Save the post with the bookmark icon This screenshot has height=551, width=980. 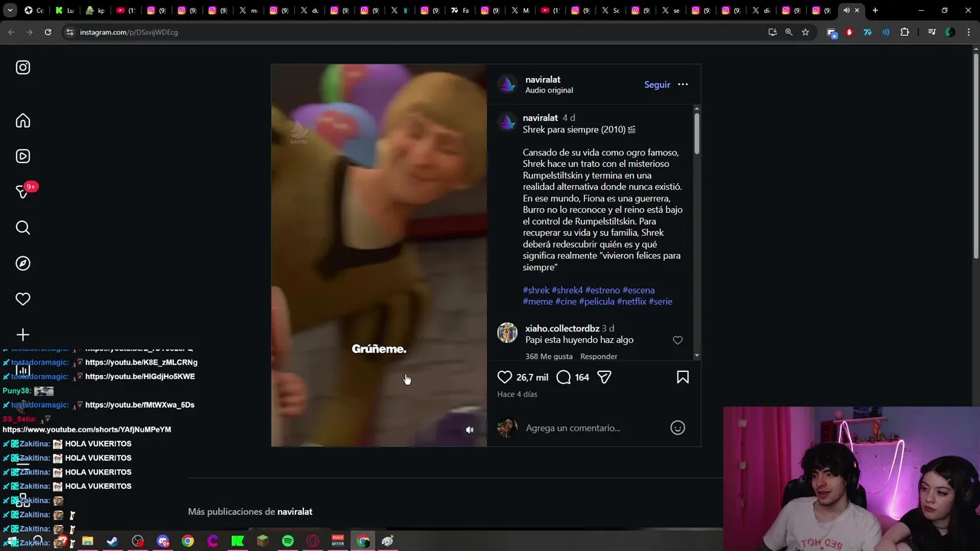click(683, 377)
